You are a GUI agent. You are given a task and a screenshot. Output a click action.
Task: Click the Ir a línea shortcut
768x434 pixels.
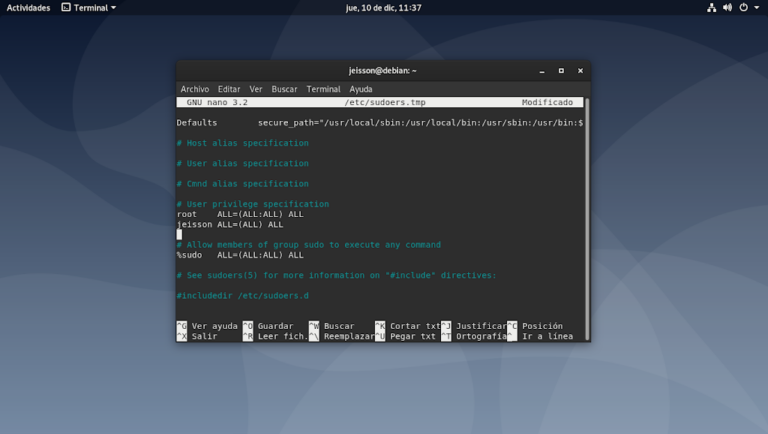540,336
